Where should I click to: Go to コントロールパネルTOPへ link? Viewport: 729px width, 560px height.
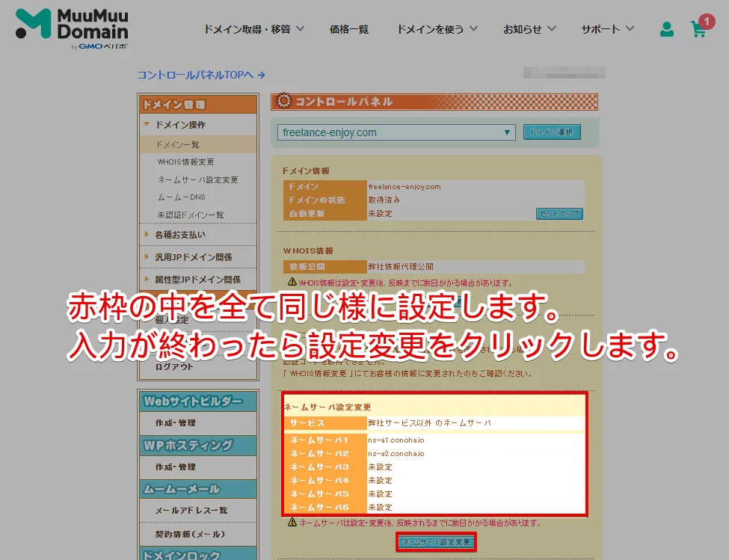tap(201, 75)
